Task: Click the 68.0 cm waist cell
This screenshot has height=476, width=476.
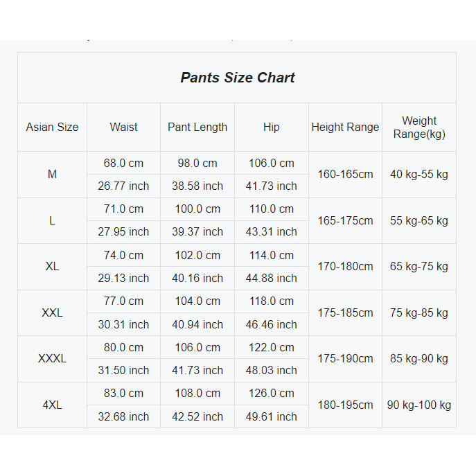Action: 123,164
